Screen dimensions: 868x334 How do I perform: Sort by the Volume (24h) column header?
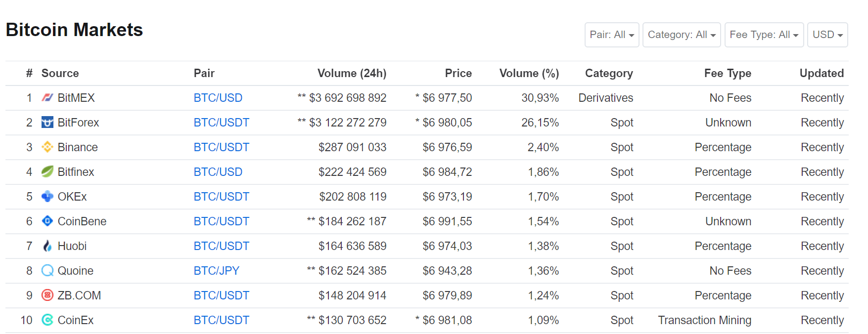point(352,73)
